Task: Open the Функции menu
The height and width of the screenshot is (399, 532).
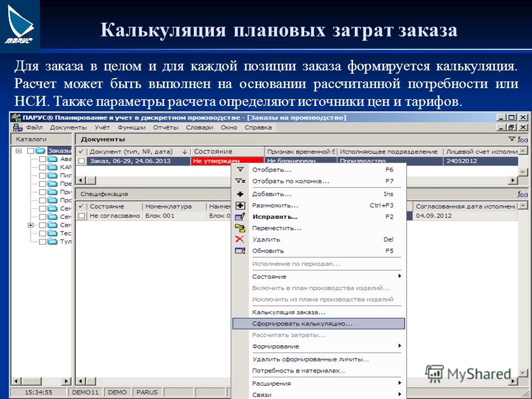Action: (132, 127)
